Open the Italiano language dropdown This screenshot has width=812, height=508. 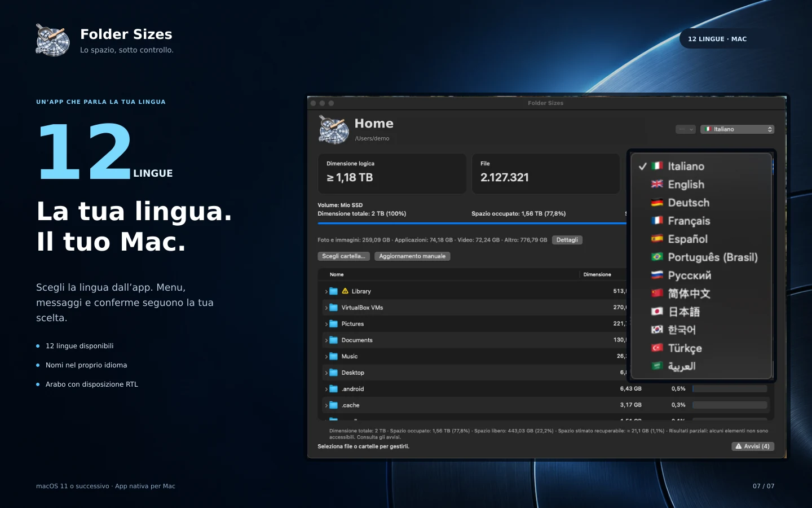pos(737,129)
